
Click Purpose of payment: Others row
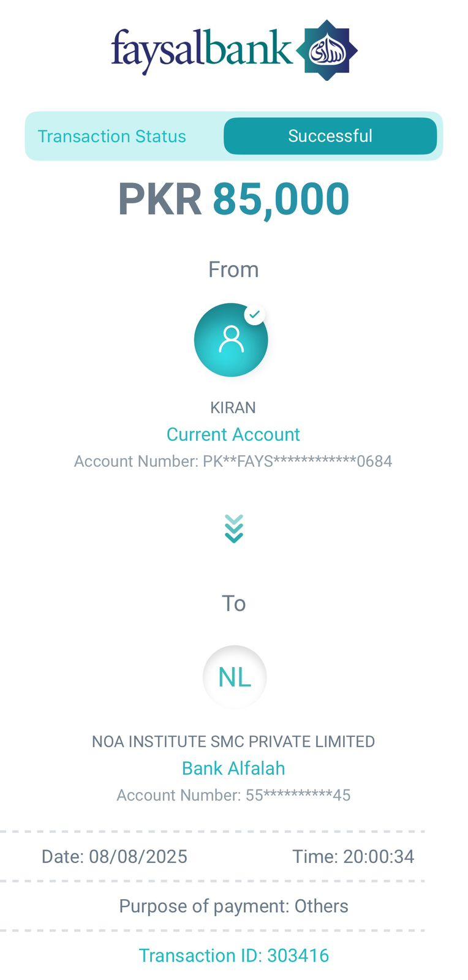click(233, 906)
